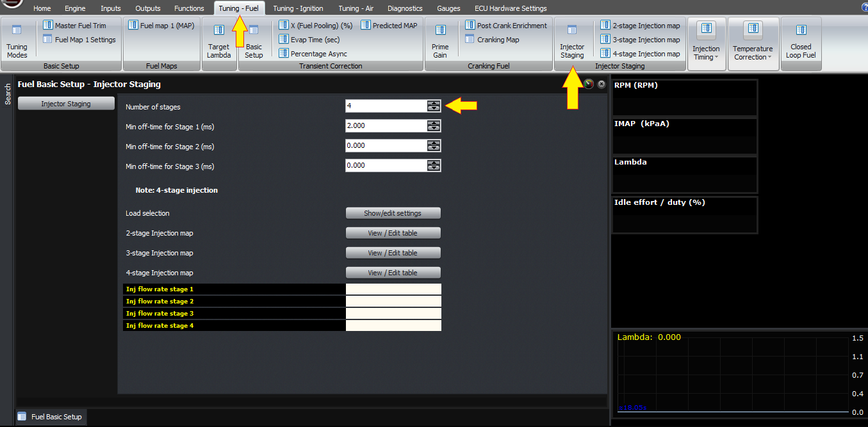Open Target Lambda table
The image size is (868, 427).
coord(218,41)
